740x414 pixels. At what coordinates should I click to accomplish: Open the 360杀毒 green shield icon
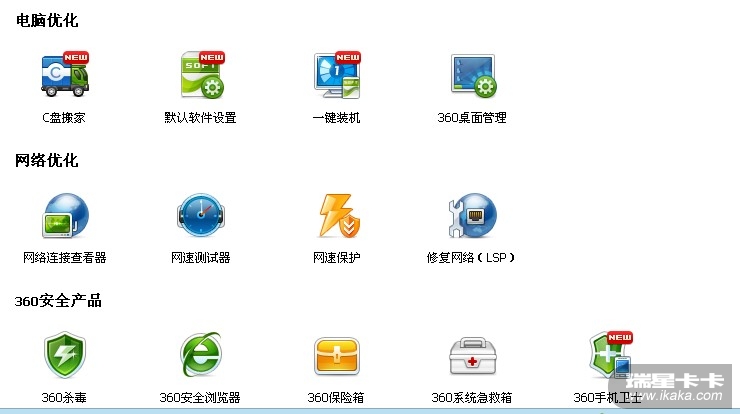pyautogui.click(x=65, y=355)
